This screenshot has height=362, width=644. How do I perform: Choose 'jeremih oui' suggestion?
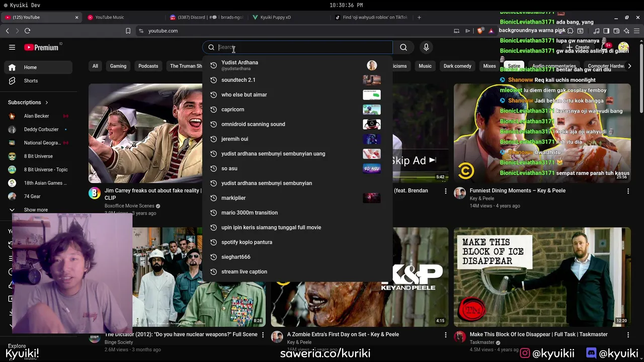[x=297, y=139]
